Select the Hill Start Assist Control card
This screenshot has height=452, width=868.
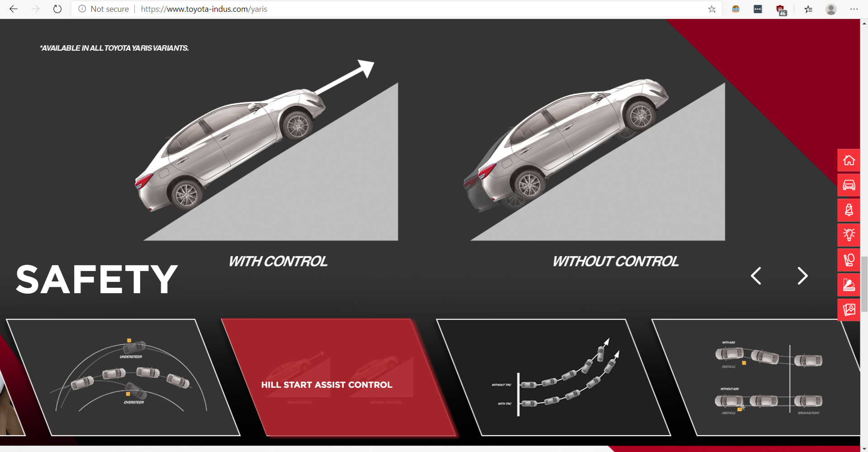pos(339,377)
